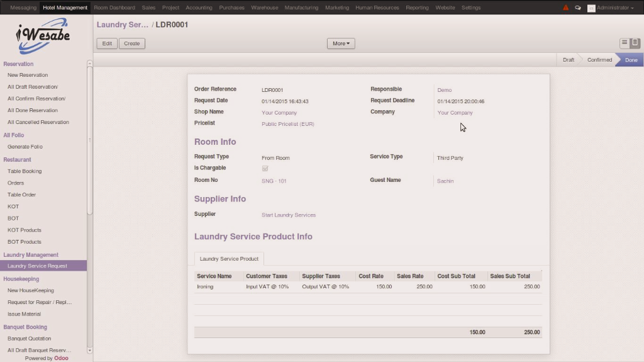Click the Administrator avatar image
This screenshot has width=644, height=362.
pyautogui.click(x=591, y=8)
